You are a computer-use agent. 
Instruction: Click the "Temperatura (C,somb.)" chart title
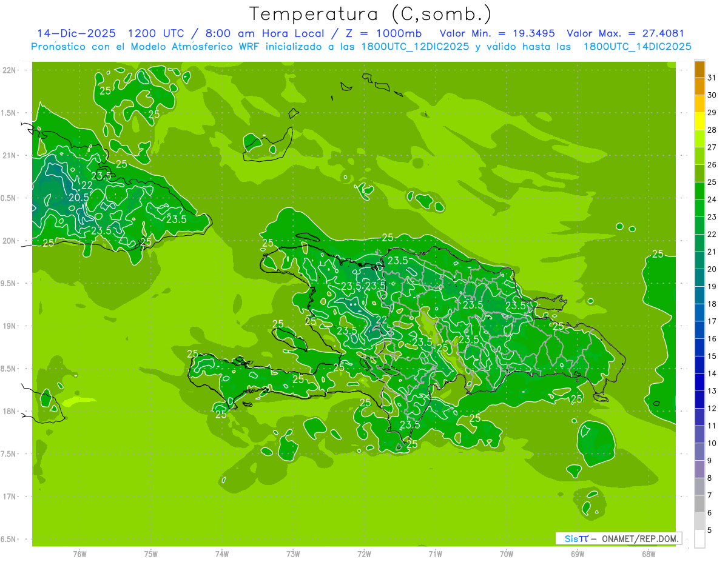click(x=370, y=14)
